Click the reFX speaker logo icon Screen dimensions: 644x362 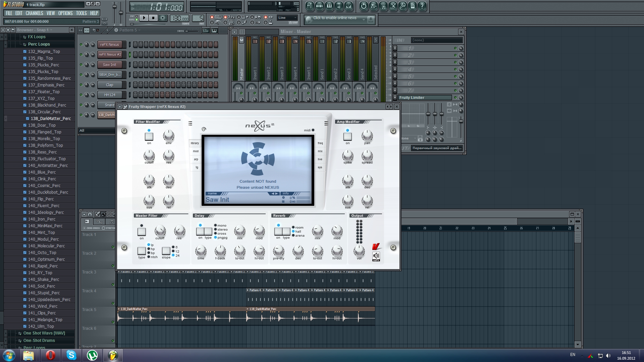click(x=376, y=256)
